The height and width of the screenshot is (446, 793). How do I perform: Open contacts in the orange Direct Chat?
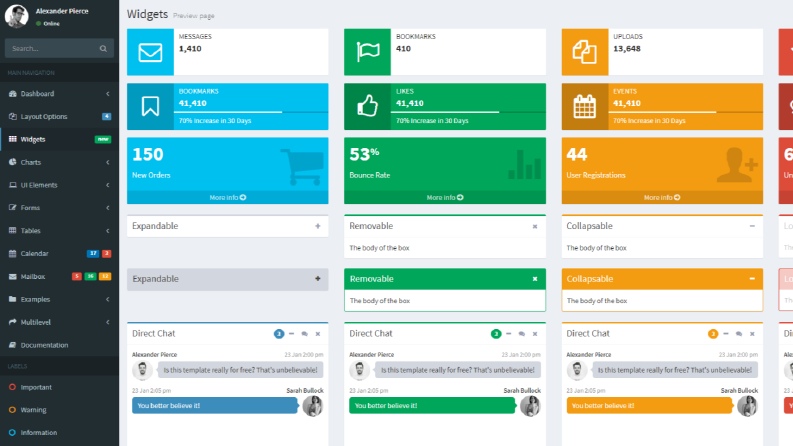pos(739,334)
